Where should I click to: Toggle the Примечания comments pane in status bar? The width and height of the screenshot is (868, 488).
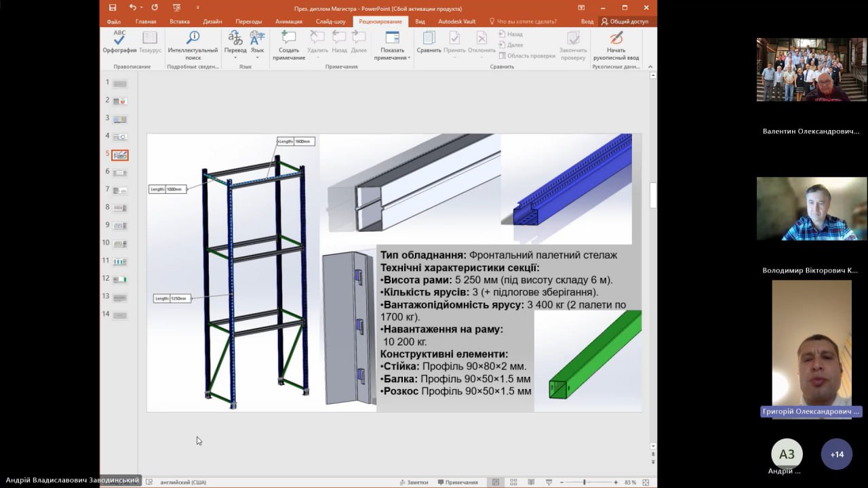(x=458, y=482)
